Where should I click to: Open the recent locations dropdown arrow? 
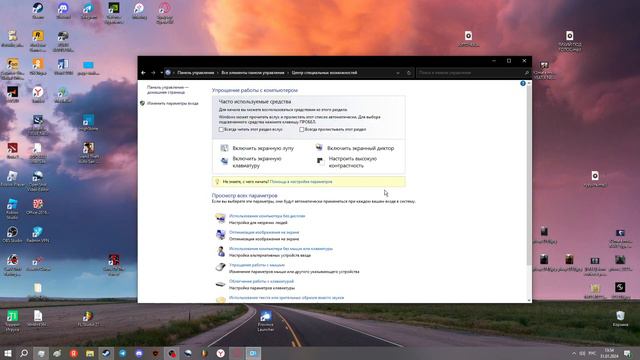coord(161,73)
